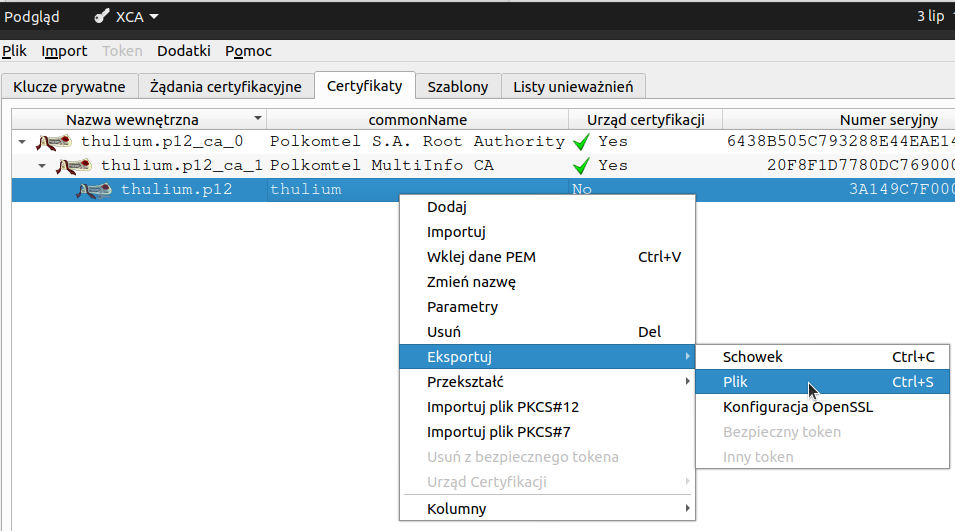This screenshot has width=955, height=531.
Task: Switch to Szablony tab
Action: (x=458, y=86)
